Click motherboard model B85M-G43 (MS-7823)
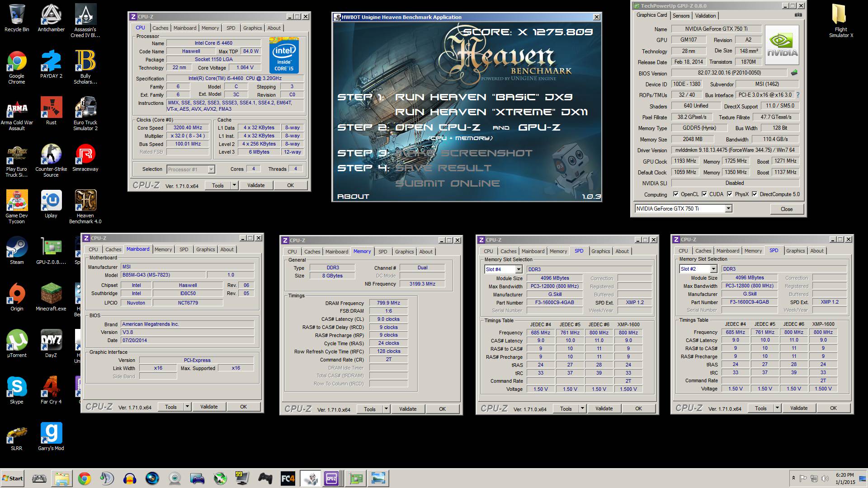The width and height of the screenshot is (868, 488). click(163, 275)
